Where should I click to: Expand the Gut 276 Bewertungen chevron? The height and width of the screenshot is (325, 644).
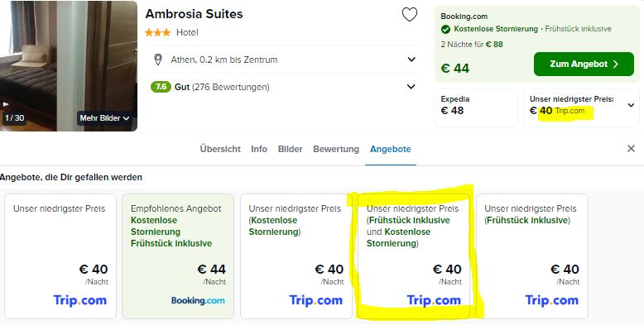click(411, 87)
